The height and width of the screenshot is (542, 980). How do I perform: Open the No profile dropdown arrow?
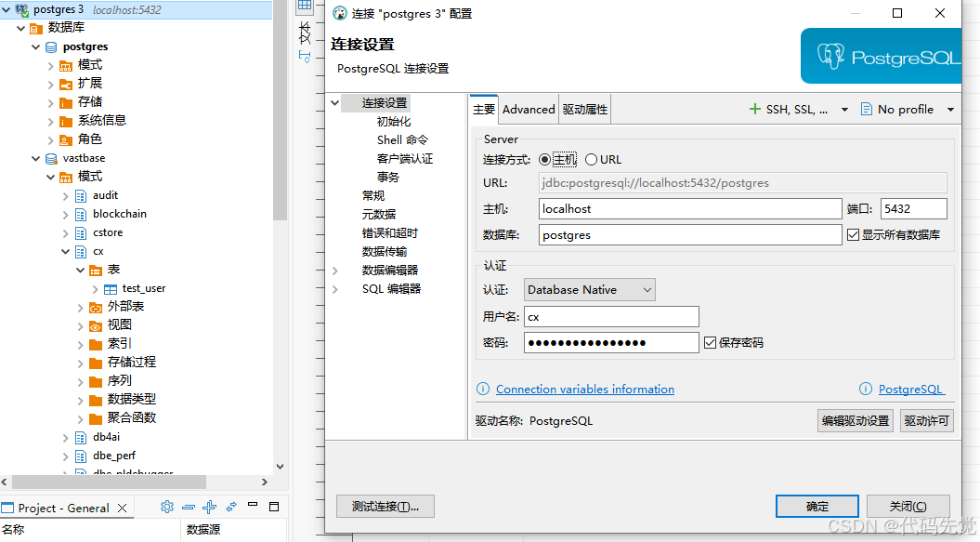point(950,110)
